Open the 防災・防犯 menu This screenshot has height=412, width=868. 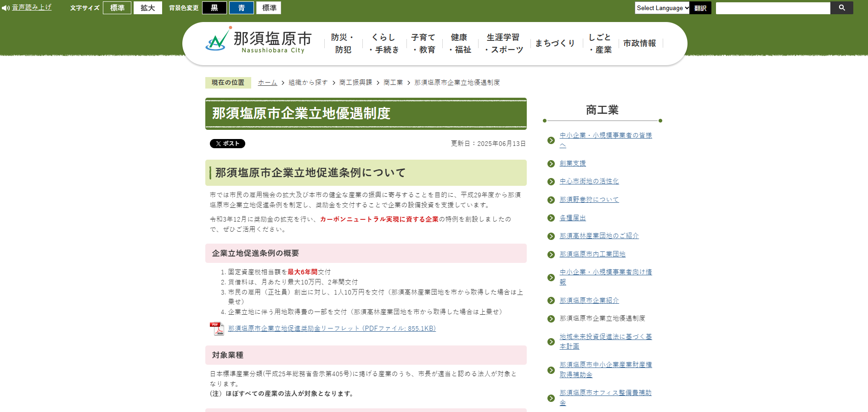(x=343, y=43)
